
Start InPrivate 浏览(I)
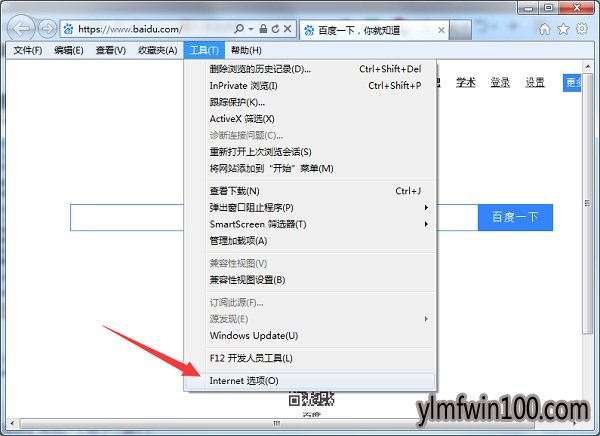click(310, 85)
